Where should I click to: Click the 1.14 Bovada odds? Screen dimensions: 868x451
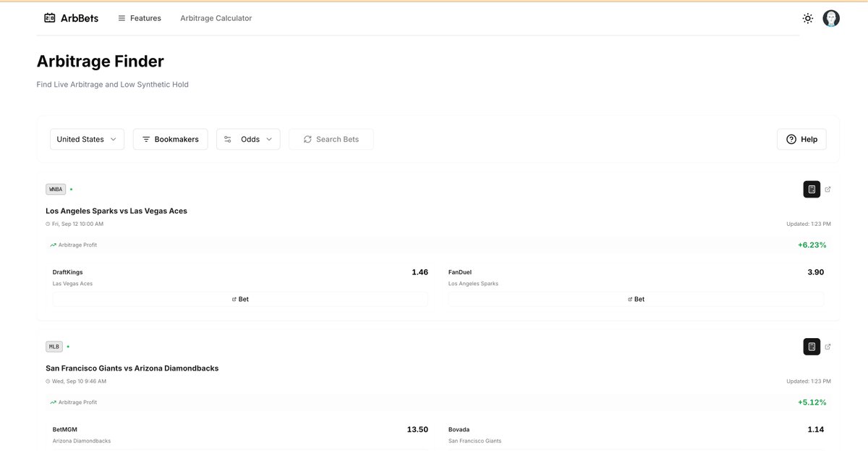(815, 429)
